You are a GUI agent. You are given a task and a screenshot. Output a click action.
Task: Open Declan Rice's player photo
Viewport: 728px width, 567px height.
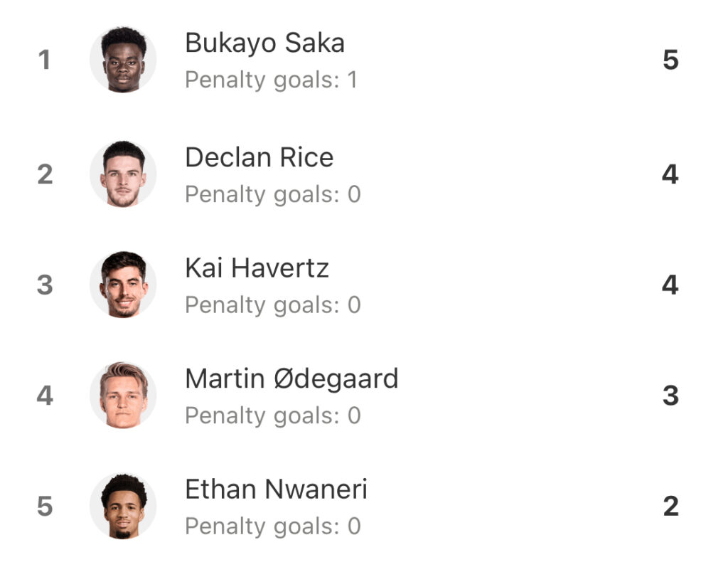(123, 174)
